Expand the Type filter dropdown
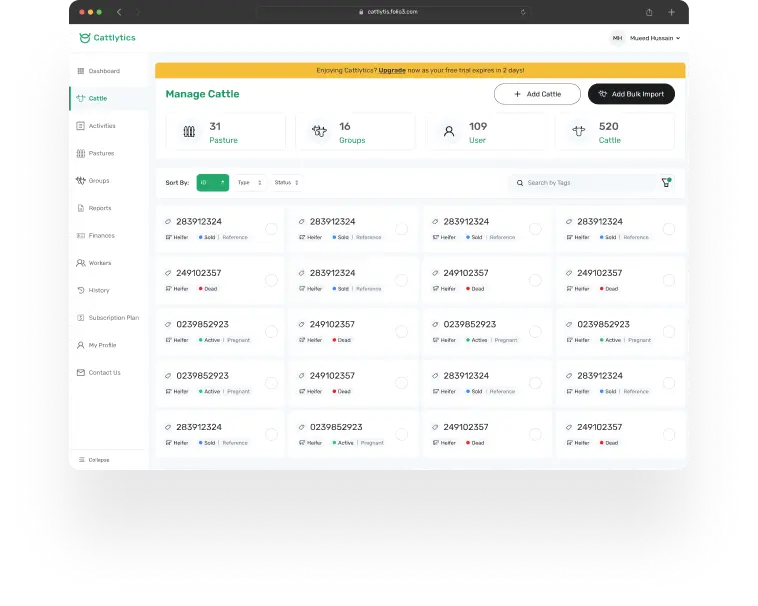This screenshot has height=606, width=758. 250,183
